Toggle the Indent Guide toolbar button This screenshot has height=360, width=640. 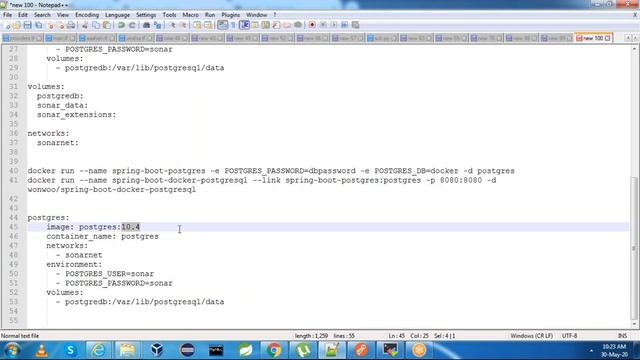[244, 25]
